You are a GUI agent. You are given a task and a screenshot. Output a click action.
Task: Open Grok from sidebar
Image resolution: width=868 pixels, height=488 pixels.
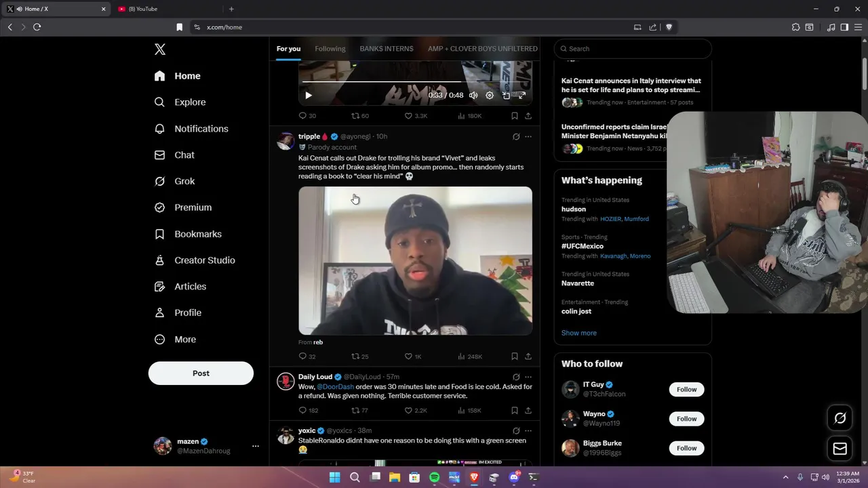[175, 181]
